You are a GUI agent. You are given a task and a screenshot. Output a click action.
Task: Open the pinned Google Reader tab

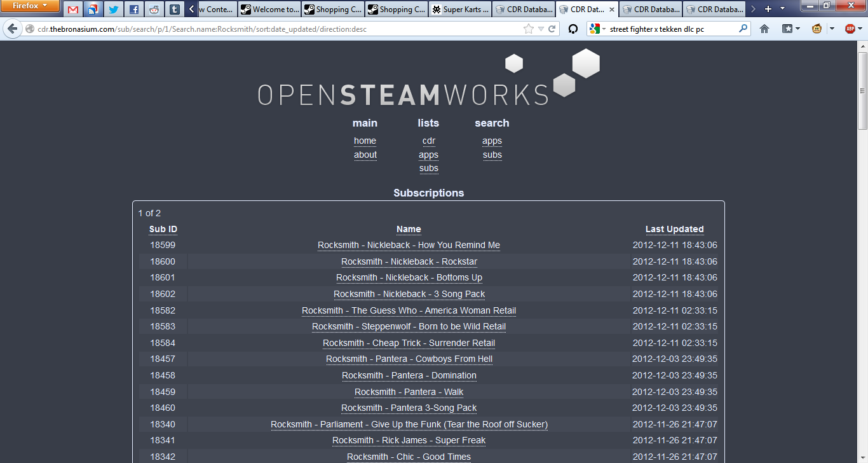93,10
